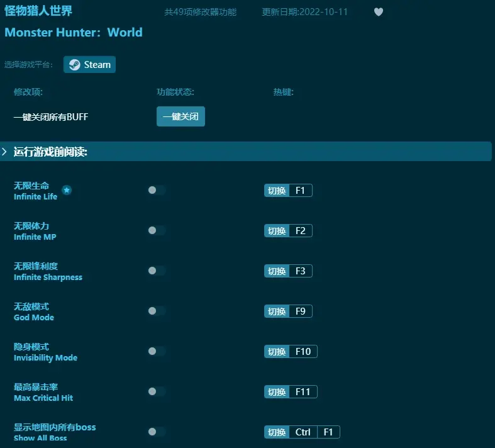Screen dimensions: 495x448
Task: Click the F10 hotkey field for Invisibility Mode
Action: pos(303,351)
